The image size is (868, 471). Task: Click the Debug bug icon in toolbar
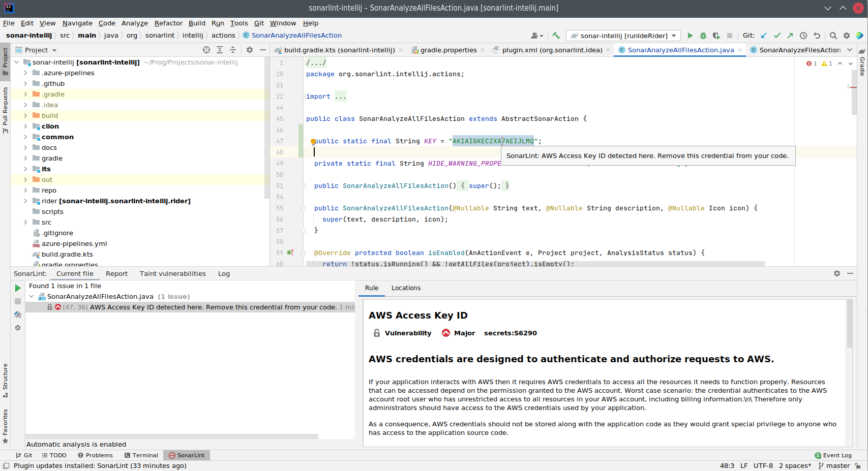coord(703,36)
